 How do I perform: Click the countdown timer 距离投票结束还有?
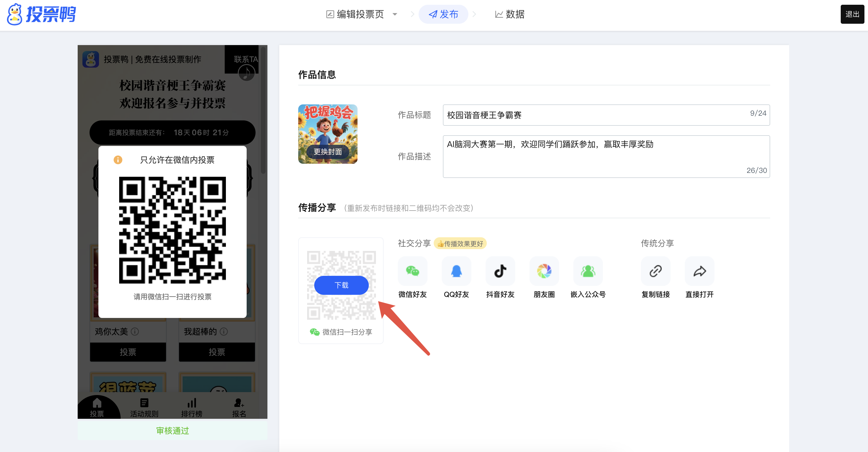click(173, 133)
